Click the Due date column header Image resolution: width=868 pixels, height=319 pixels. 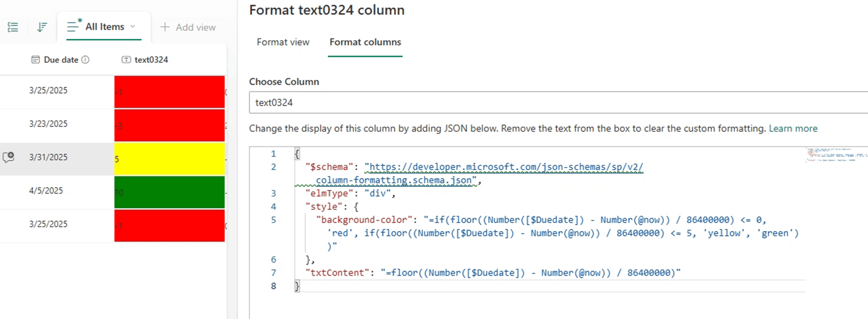click(60, 60)
